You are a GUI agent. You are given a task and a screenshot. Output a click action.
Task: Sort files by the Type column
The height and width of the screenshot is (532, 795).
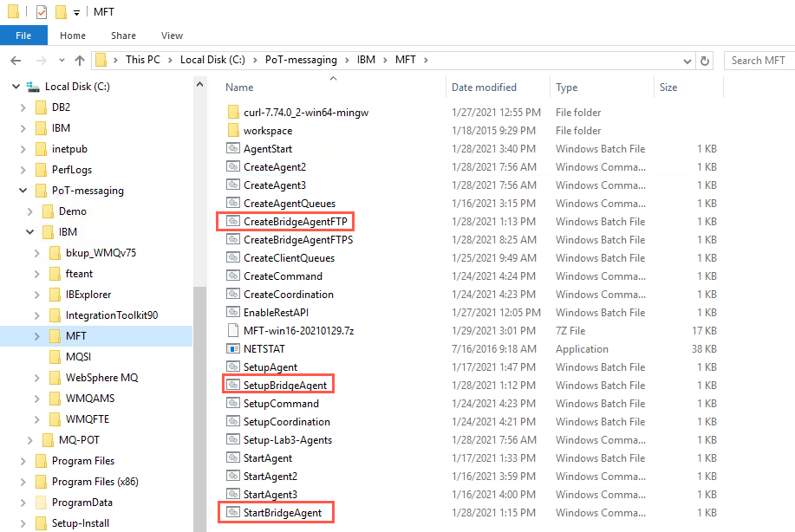[x=566, y=88]
